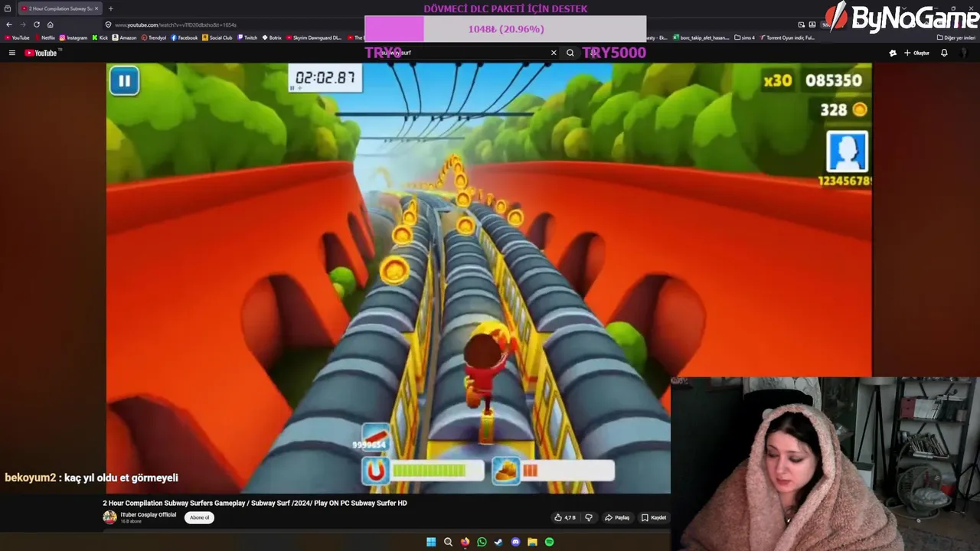Image resolution: width=980 pixels, height=551 pixels.
Task: Pause the game with pause button
Action: tap(124, 80)
